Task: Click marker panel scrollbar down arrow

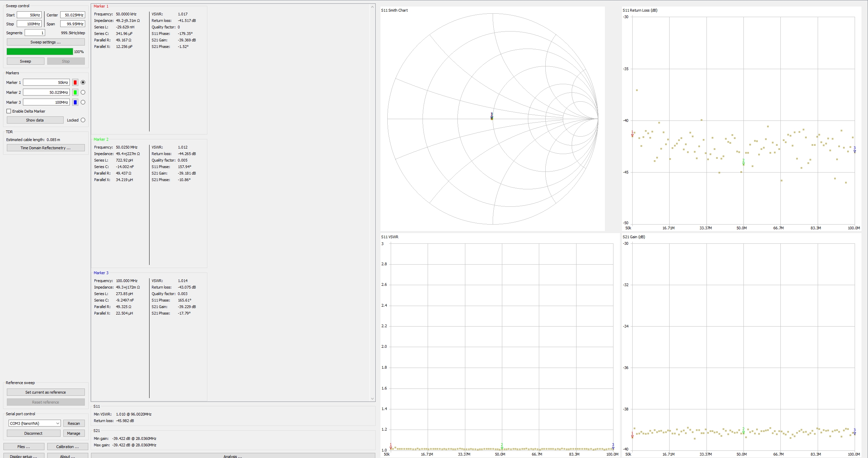Action: point(372,398)
